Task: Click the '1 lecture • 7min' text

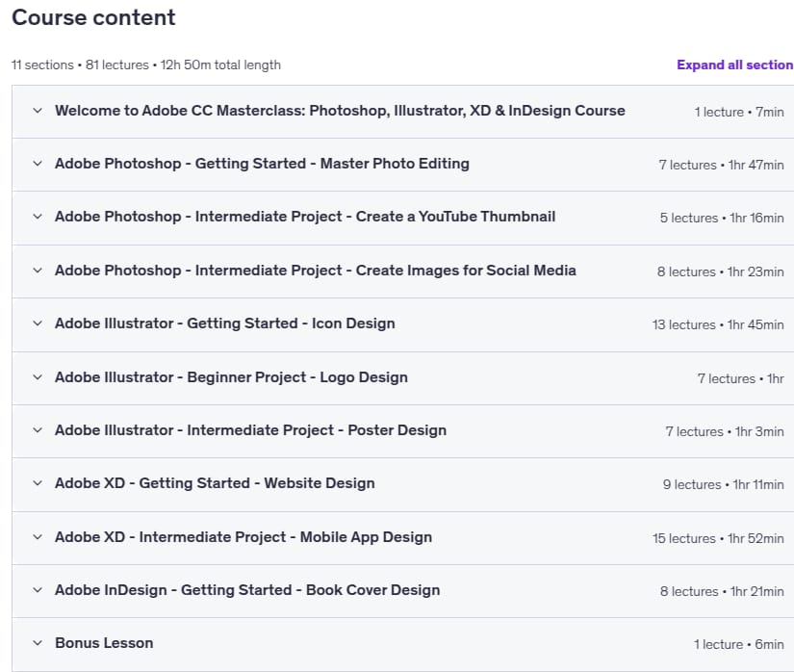Action: tap(739, 112)
